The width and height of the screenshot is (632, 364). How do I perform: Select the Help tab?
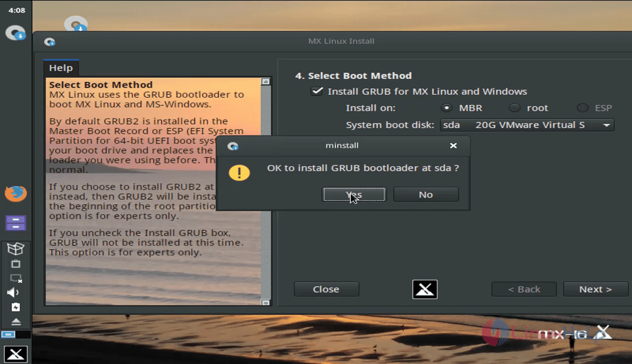(x=61, y=68)
